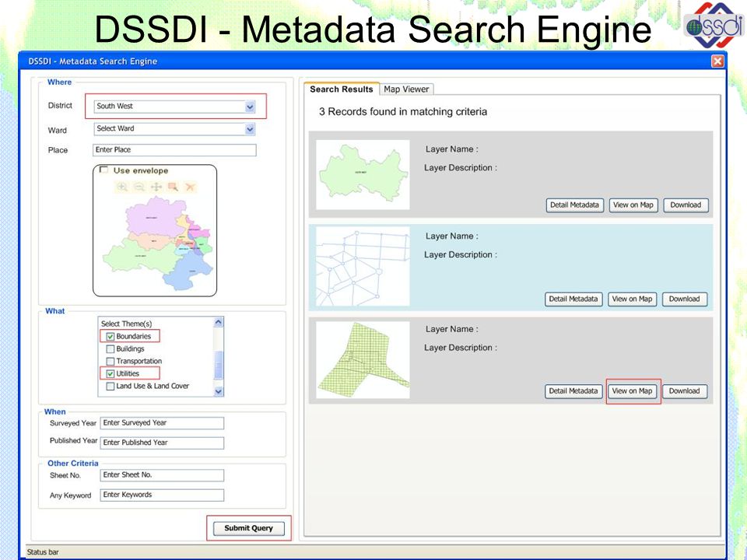Check the Transportation theme
Viewport: 747px width, 560px height.
[110, 362]
